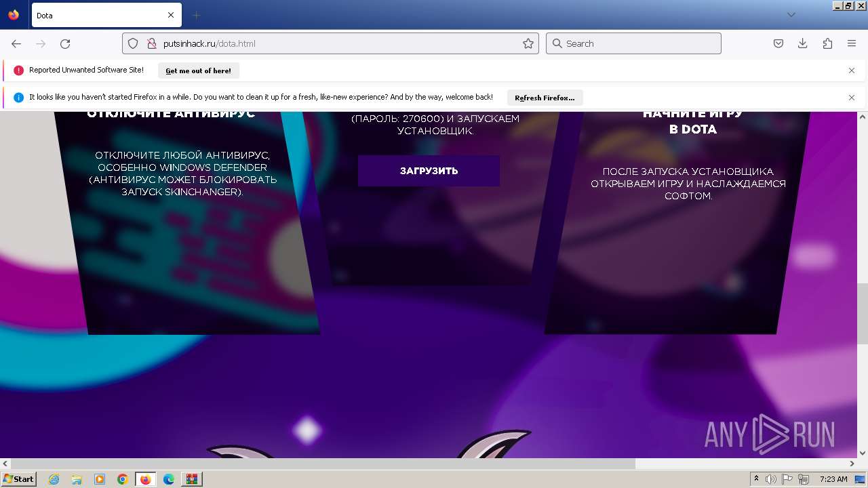Click the Firefox logo in title bar

tap(14, 15)
